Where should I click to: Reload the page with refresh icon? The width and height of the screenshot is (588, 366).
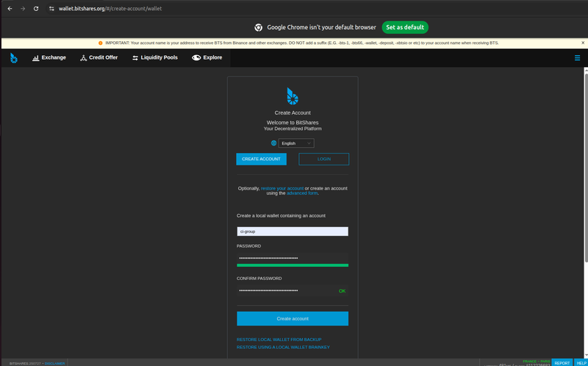tap(36, 8)
